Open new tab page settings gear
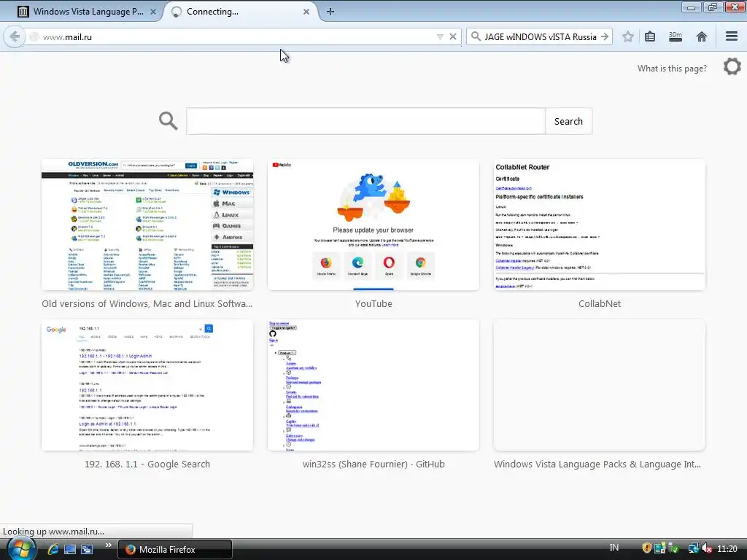The image size is (747, 560). point(732,66)
